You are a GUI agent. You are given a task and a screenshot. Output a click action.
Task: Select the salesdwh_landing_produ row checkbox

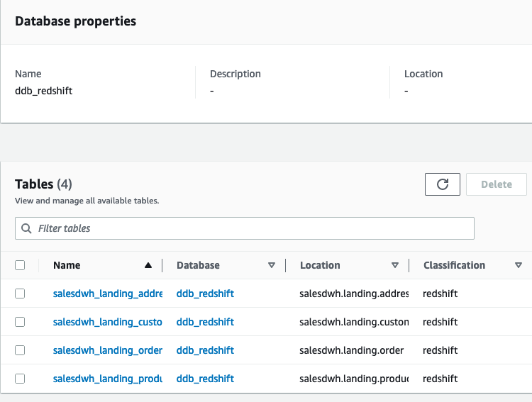20,379
